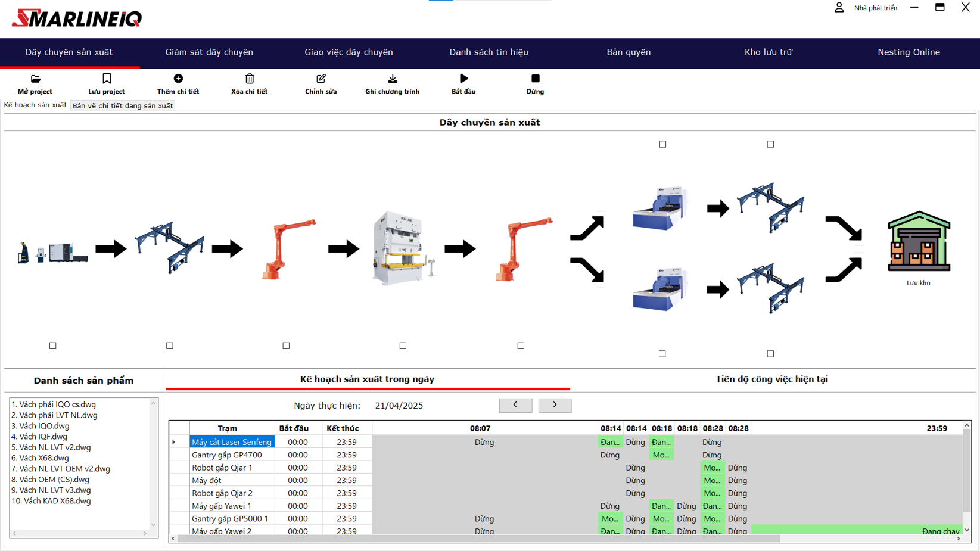Expand the Máy cắt Laser Senfeng row arrow
Viewport: 980px width, 551px height.
(x=174, y=442)
